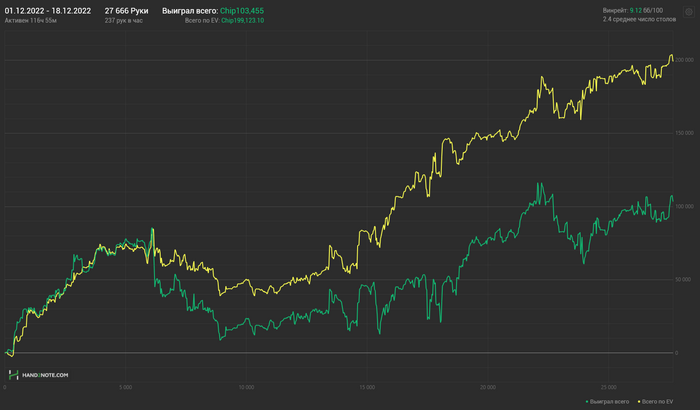
Task: Toggle the 'Выиграл всего' legend label
Action: [x=609, y=402]
